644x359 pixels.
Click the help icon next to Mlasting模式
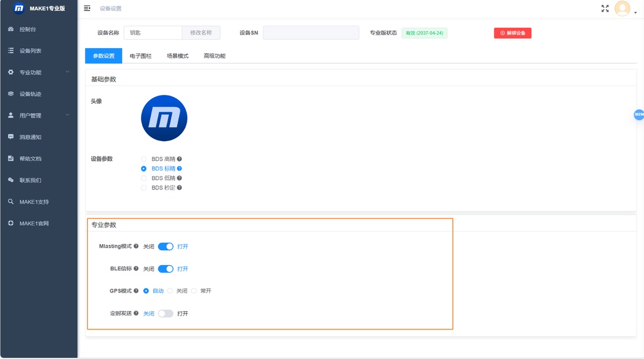(136, 246)
